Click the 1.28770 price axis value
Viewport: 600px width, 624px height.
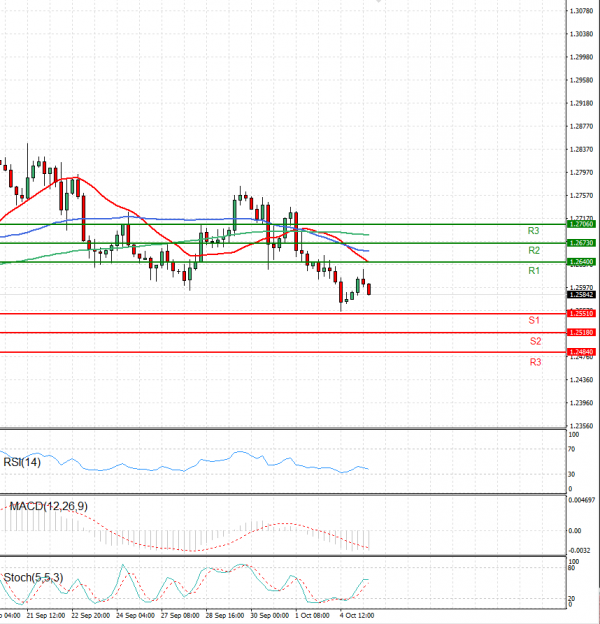coord(581,126)
